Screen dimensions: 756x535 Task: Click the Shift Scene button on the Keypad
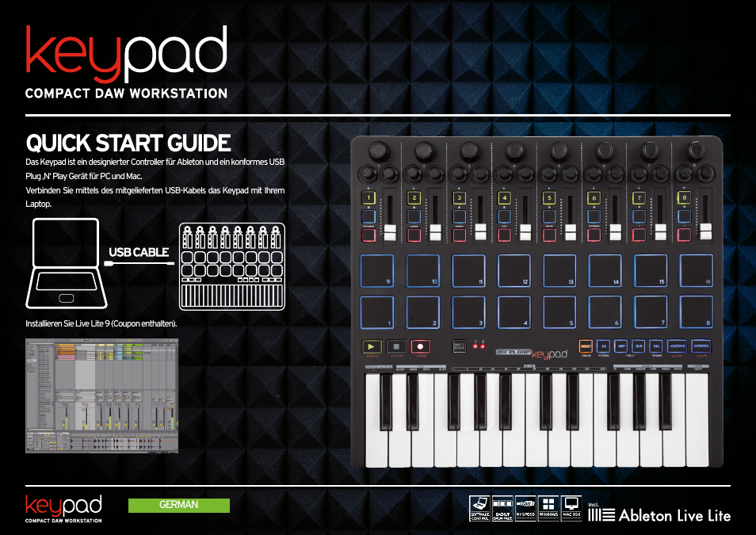(459, 346)
